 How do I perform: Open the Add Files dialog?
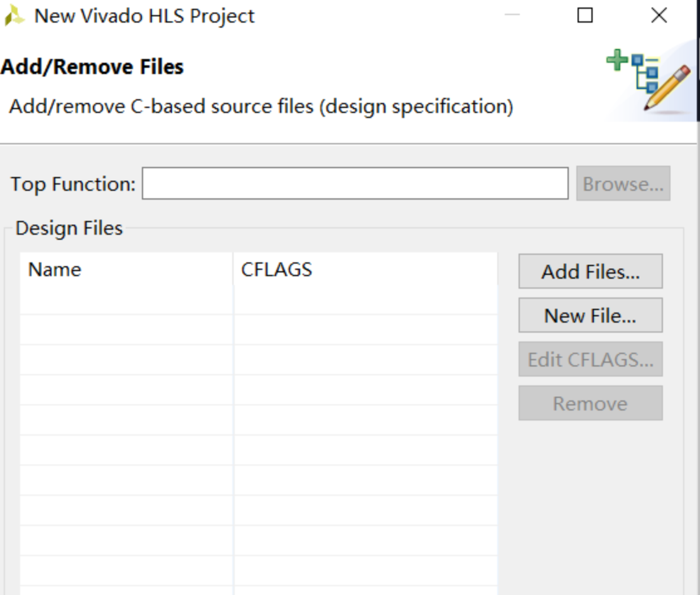click(x=590, y=271)
